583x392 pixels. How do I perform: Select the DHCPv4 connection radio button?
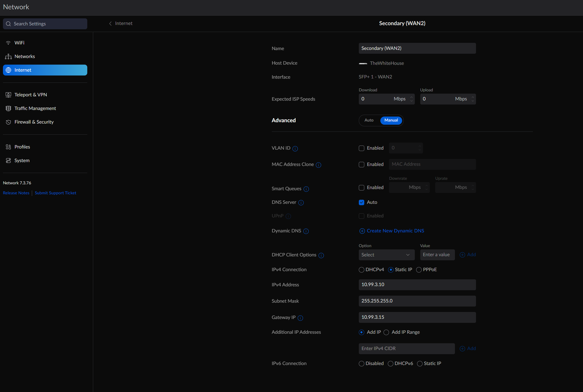pos(361,270)
